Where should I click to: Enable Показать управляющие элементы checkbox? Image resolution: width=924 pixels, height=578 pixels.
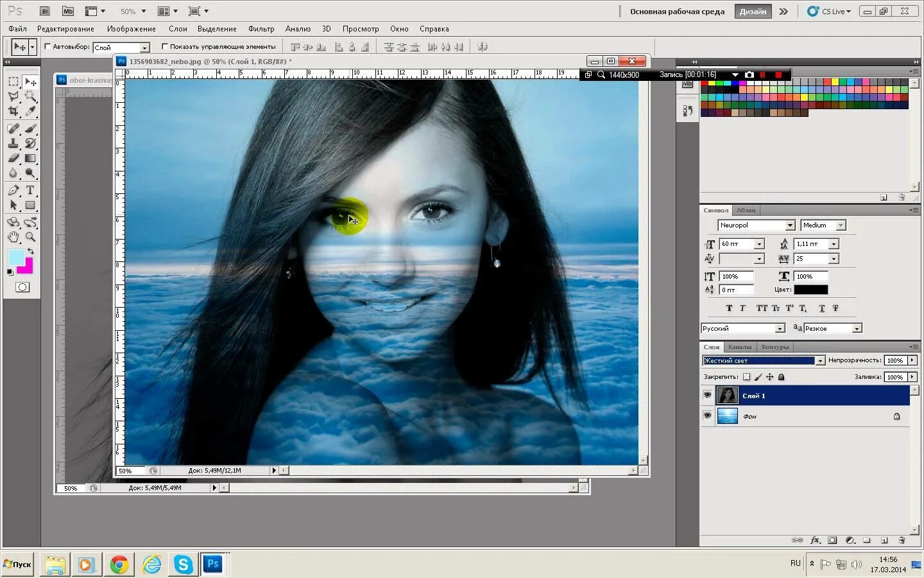click(165, 46)
